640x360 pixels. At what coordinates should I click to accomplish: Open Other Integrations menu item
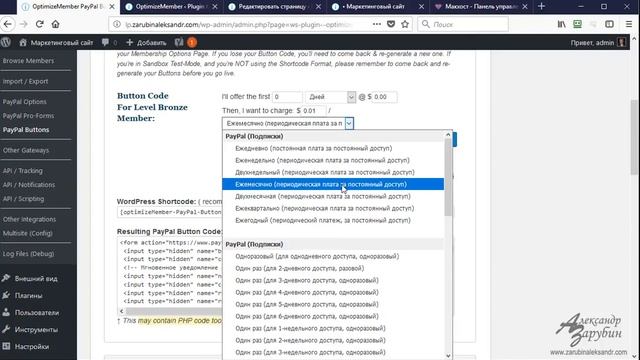click(29, 219)
